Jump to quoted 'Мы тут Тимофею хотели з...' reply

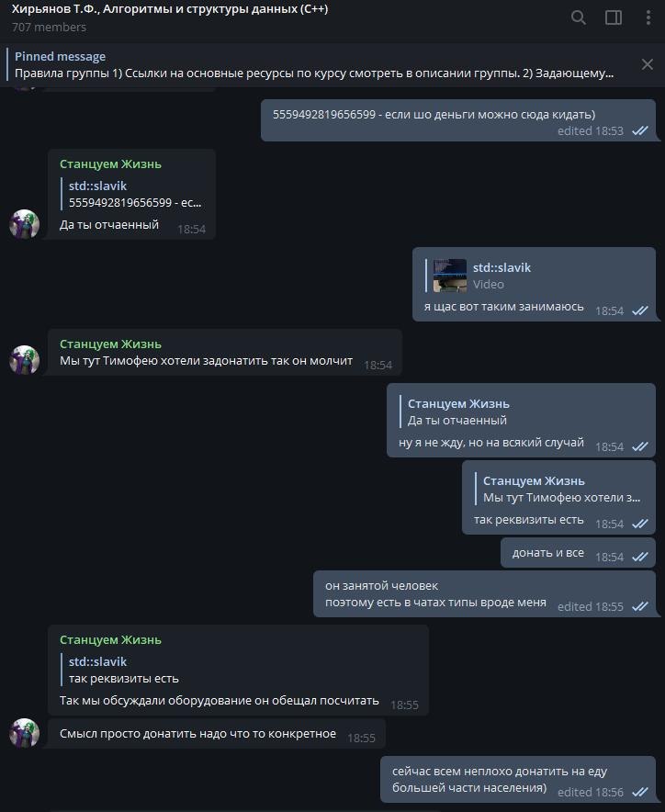click(x=561, y=490)
